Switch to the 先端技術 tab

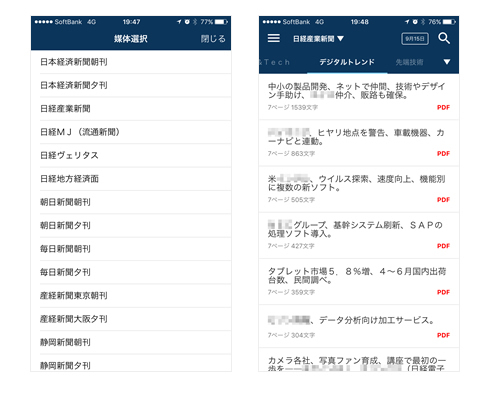point(409,62)
